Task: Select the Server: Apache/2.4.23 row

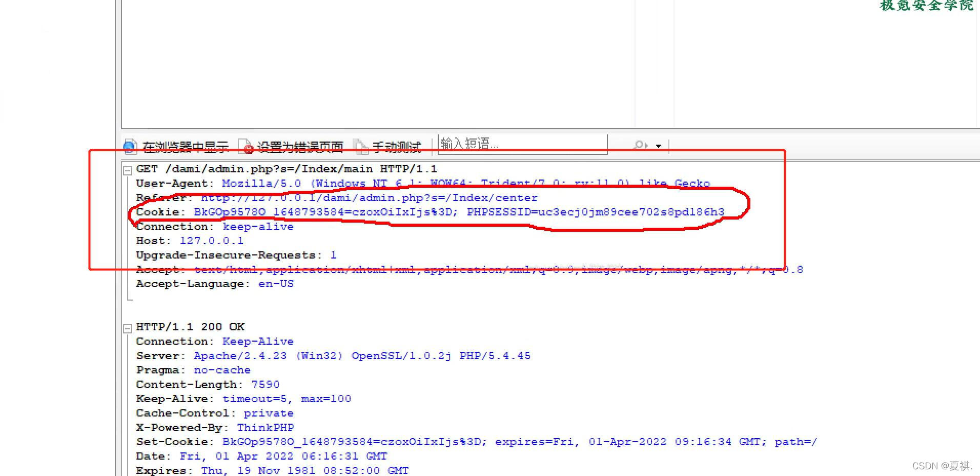Action: pyautogui.click(x=333, y=356)
